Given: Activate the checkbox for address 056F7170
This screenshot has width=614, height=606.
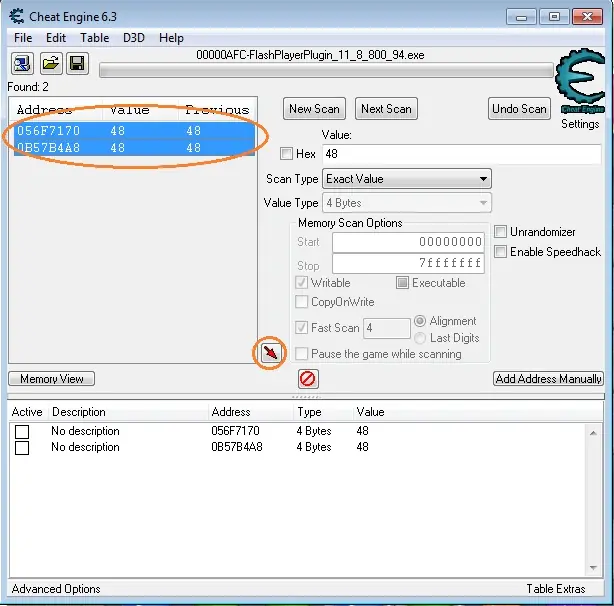Looking at the screenshot, I should pos(22,431).
